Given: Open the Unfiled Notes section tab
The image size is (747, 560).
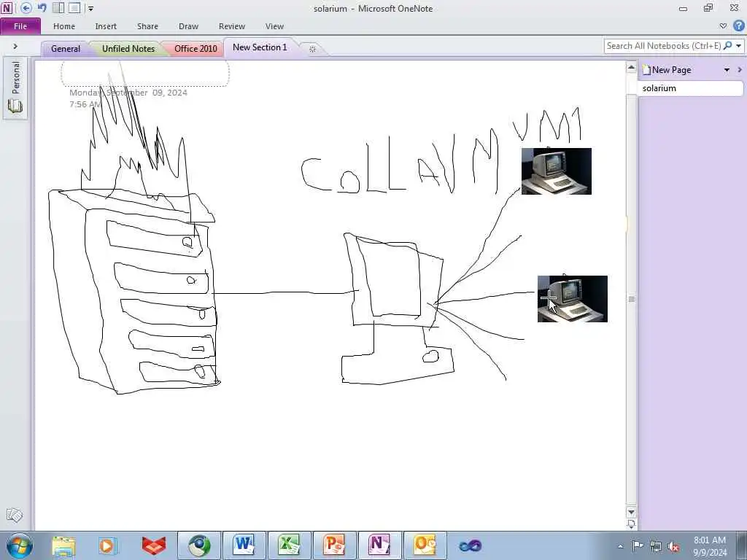Looking at the screenshot, I should click(128, 49).
